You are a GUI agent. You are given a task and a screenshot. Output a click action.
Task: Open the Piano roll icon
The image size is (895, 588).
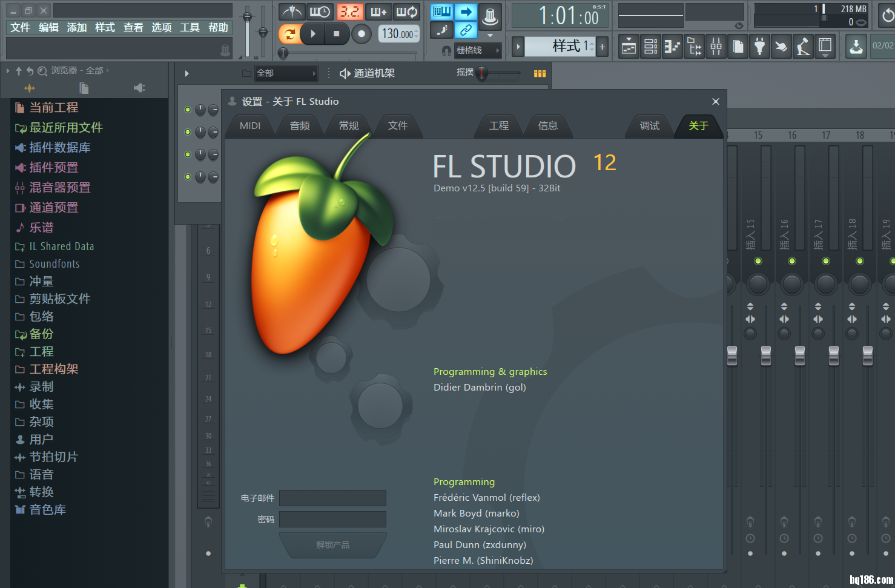click(673, 46)
